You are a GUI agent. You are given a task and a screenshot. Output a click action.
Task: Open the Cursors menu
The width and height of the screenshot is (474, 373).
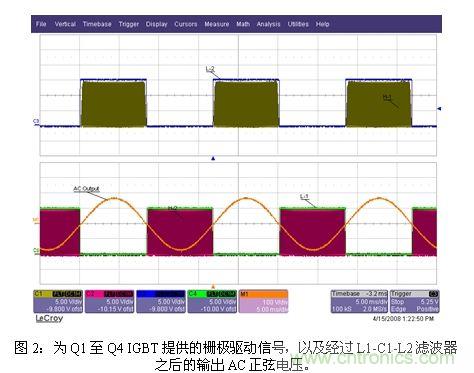(x=186, y=24)
